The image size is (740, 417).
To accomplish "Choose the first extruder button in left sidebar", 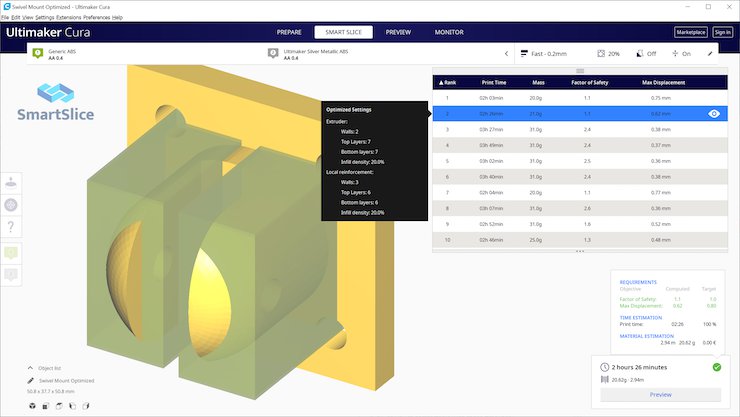I will [x=11, y=252].
